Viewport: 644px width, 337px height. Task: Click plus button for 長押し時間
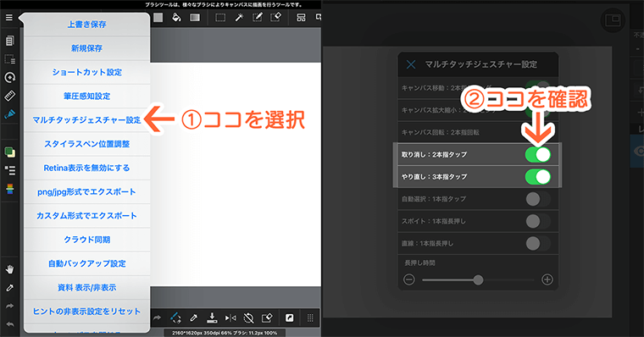coord(547,279)
